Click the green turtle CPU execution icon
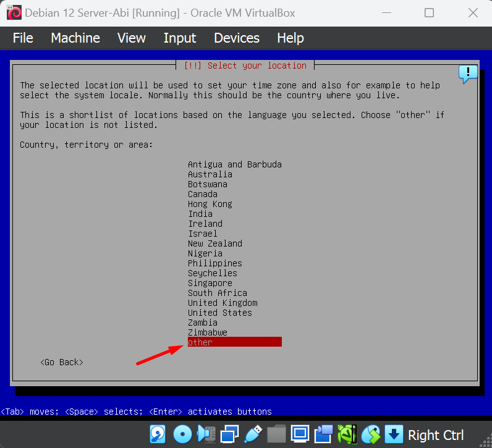The height and width of the screenshot is (448, 492). (x=347, y=435)
